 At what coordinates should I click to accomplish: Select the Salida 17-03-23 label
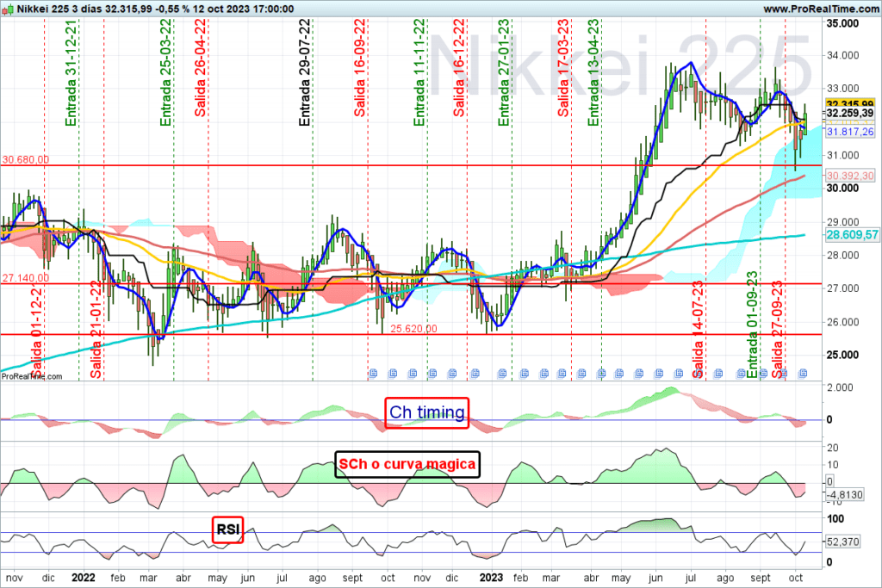563,68
